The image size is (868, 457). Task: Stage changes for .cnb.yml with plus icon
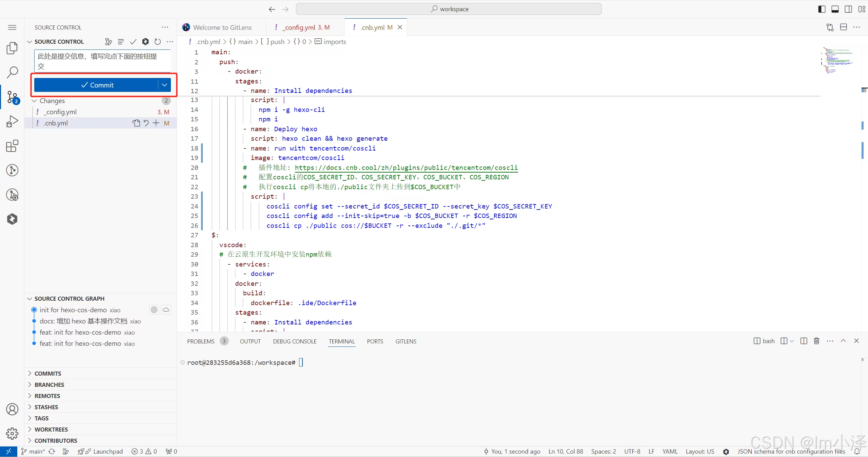[x=156, y=123]
